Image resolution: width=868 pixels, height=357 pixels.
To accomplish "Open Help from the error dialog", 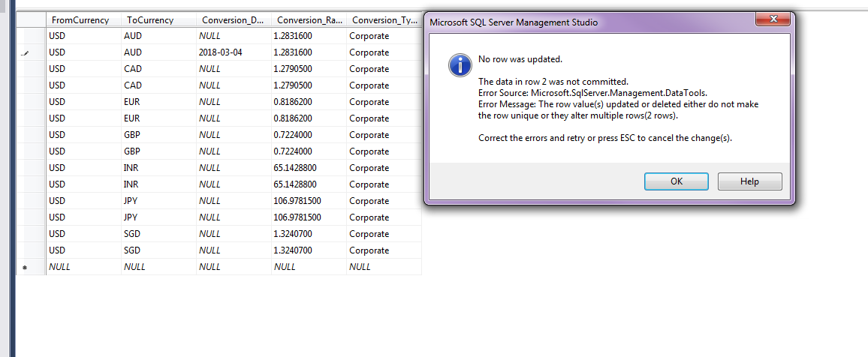I will click(x=749, y=181).
